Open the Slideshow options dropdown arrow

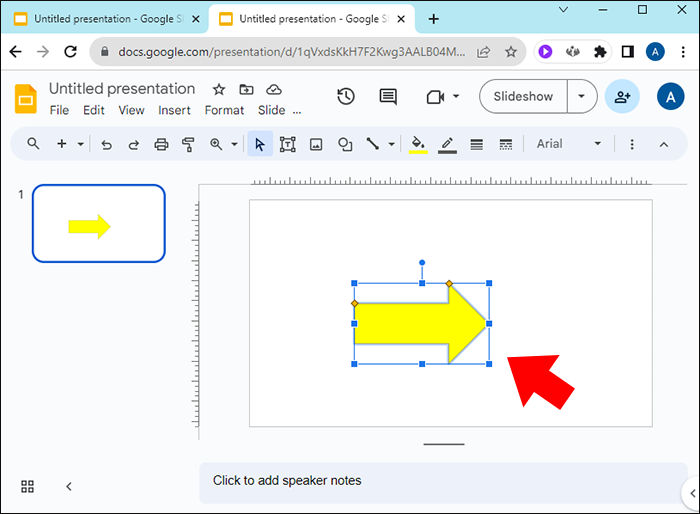click(581, 96)
